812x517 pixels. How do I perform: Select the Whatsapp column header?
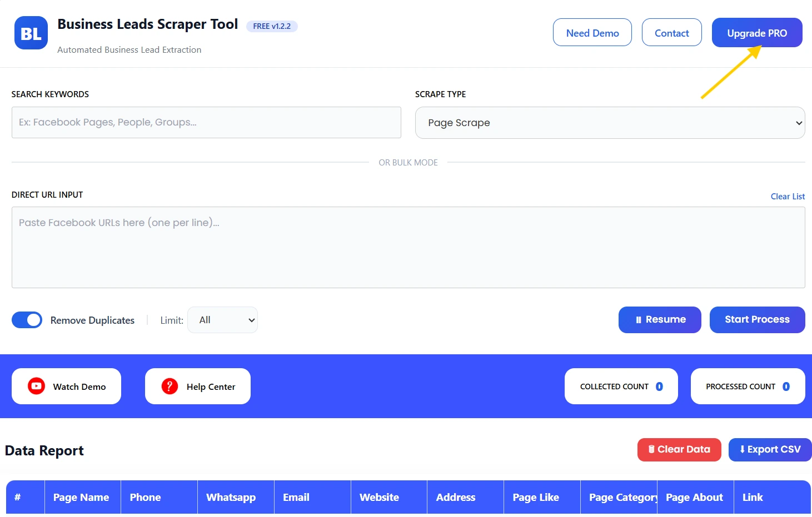[x=231, y=496]
